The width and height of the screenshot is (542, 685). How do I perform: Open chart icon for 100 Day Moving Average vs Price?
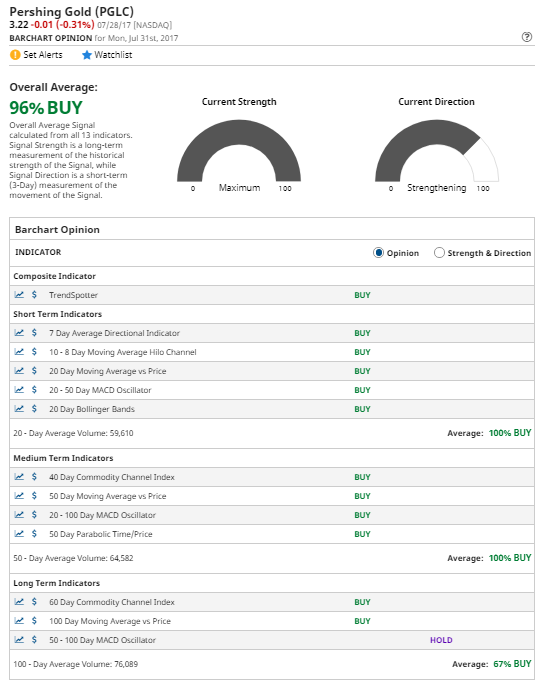coord(19,620)
